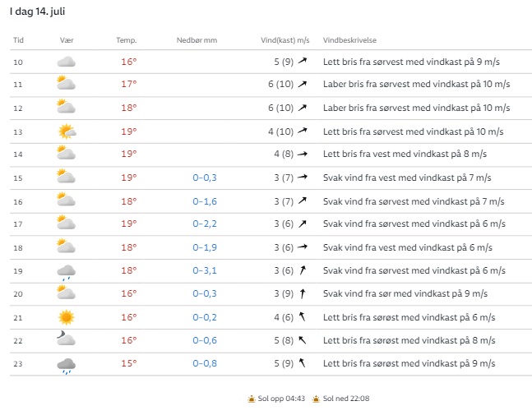Click the wind direction arrow for hour 20
Viewport: 532px width, 415px height.
pos(303,294)
